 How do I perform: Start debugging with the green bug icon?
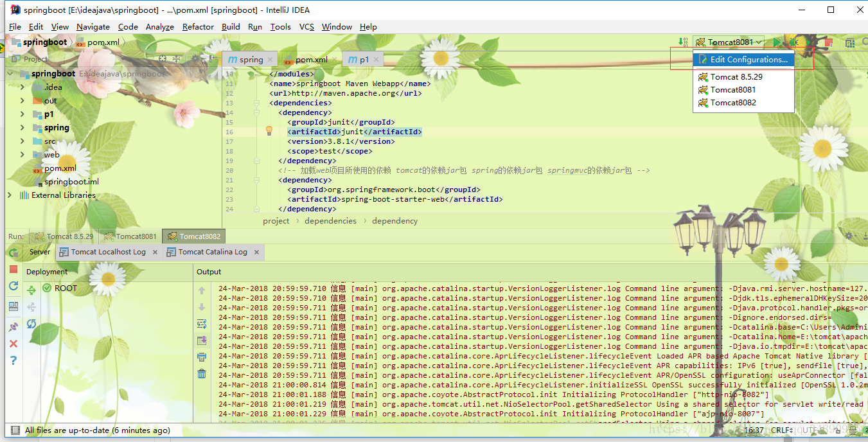click(795, 42)
